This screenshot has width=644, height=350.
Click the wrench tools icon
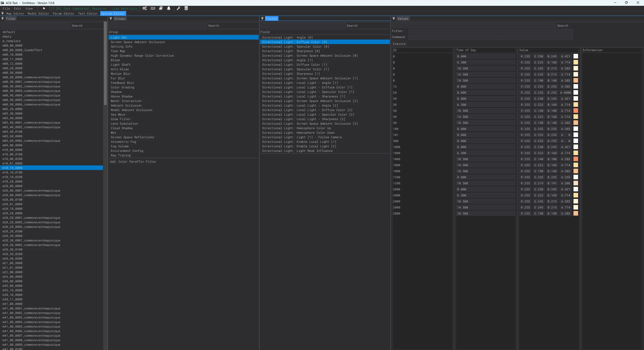tap(178, 8)
